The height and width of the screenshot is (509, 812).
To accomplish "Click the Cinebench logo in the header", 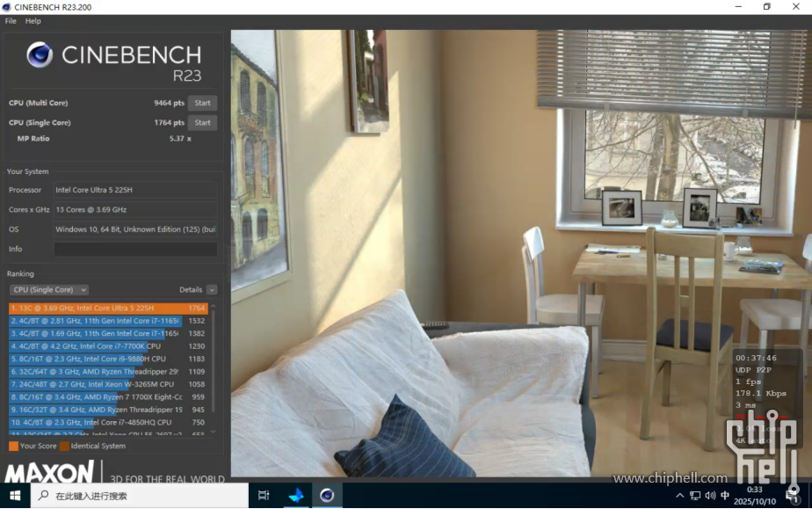I will [40, 55].
